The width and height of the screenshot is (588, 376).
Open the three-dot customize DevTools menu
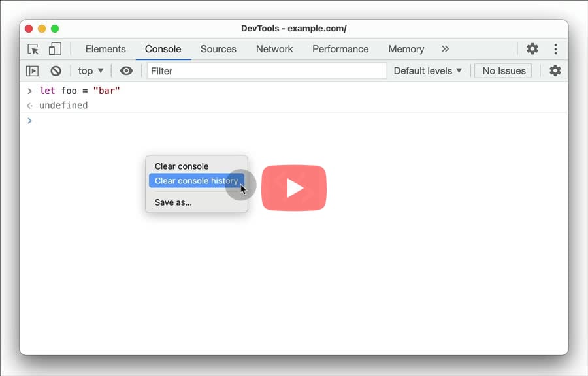[x=555, y=49]
